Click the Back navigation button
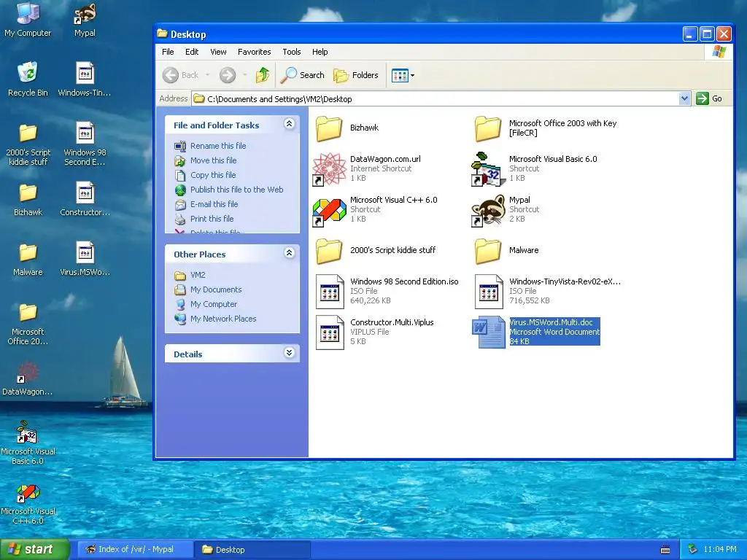 [x=181, y=75]
